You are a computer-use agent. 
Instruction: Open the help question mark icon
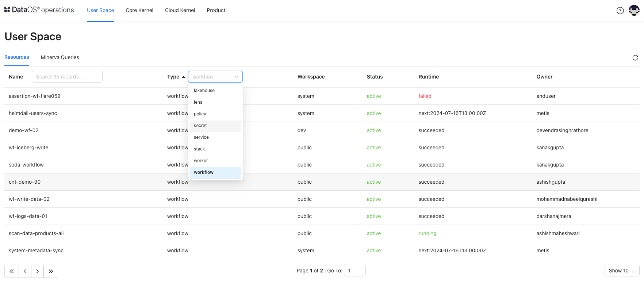click(x=620, y=11)
